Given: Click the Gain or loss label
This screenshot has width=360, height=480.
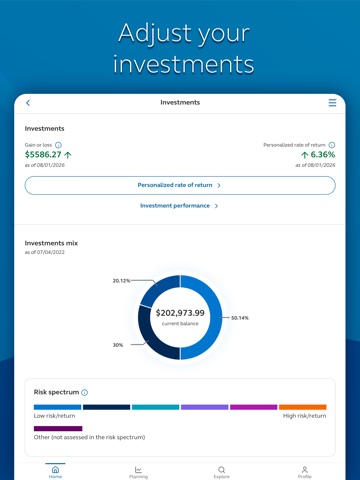Looking at the screenshot, I should click(38, 145).
